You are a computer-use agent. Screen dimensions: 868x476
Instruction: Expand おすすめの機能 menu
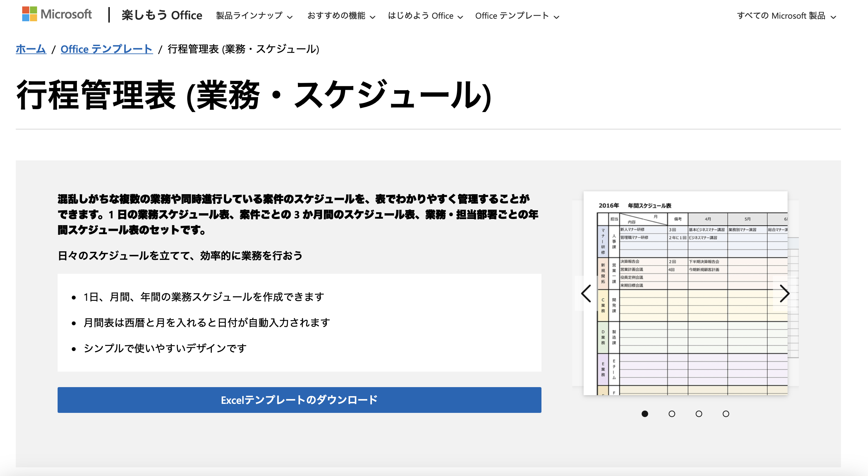point(341,15)
